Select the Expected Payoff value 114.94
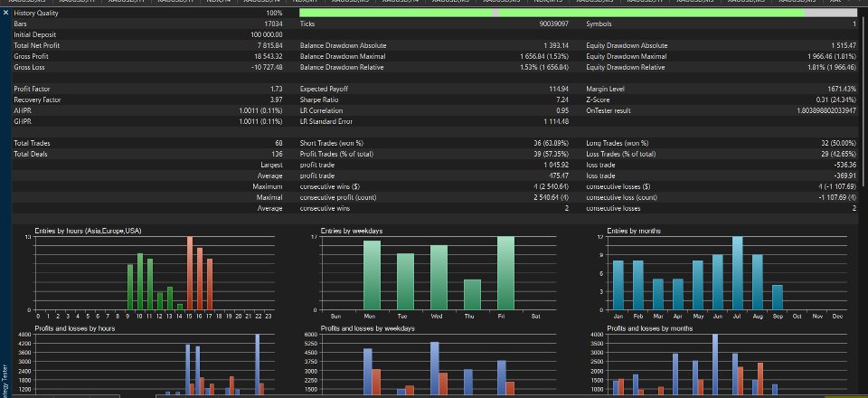The image size is (868, 398). [x=559, y=89]
